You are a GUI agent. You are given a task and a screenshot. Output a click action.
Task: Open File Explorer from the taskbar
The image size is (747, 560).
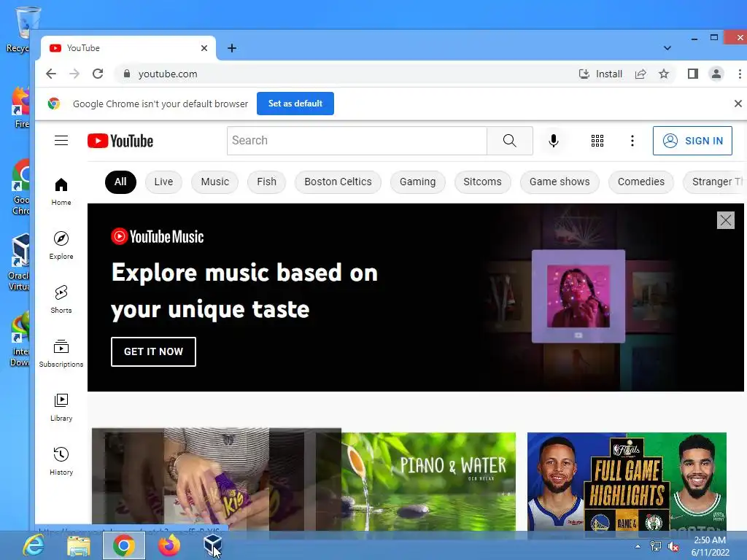(79, 545)
